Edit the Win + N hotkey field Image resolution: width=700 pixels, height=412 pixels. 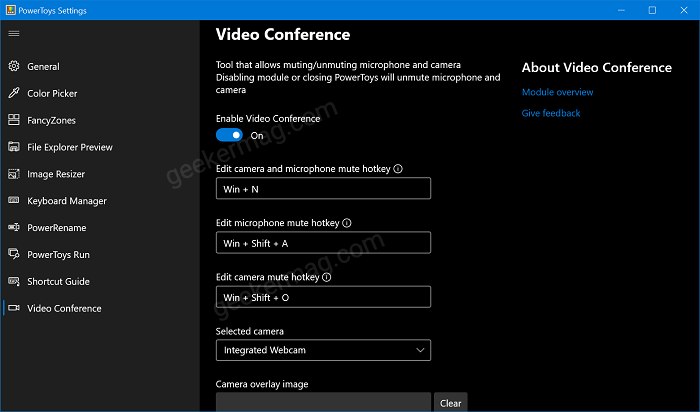(323, 188)
